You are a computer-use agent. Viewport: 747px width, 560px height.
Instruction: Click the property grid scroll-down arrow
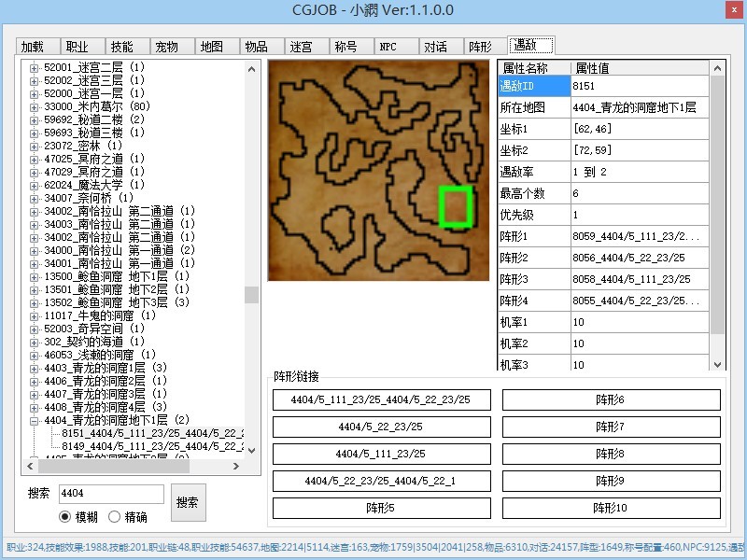717,365
